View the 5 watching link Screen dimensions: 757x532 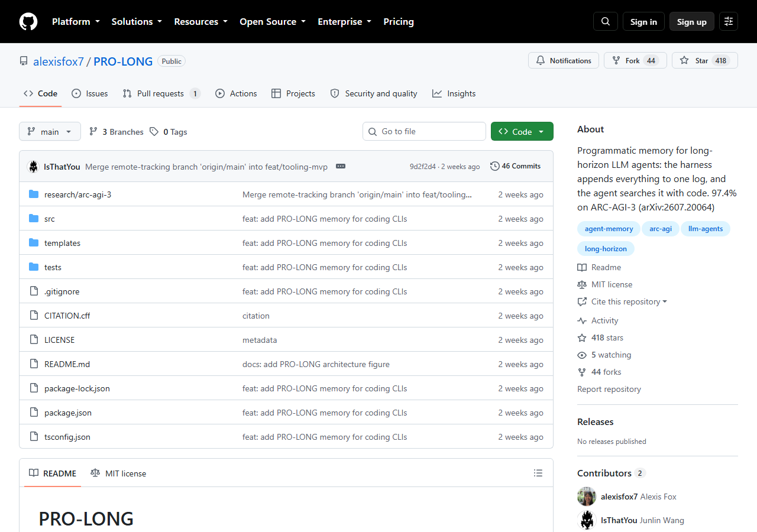(604, 355)
